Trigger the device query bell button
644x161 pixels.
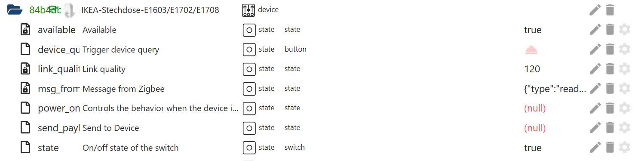pyautogui.click(x=531, y=50)
